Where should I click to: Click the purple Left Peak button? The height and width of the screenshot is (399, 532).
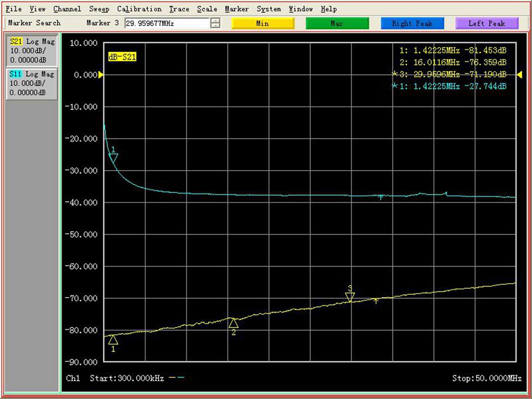[487, 23]
